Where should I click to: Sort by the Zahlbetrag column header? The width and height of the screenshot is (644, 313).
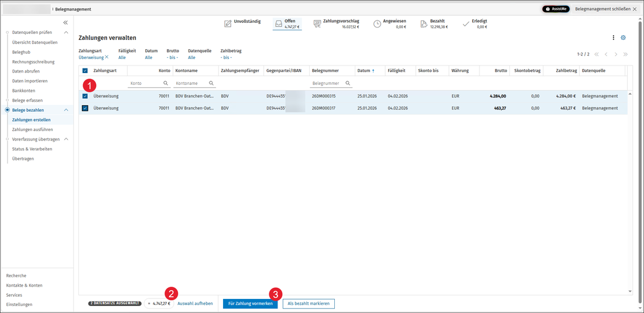pyautogui.click(x=566, y=71)
